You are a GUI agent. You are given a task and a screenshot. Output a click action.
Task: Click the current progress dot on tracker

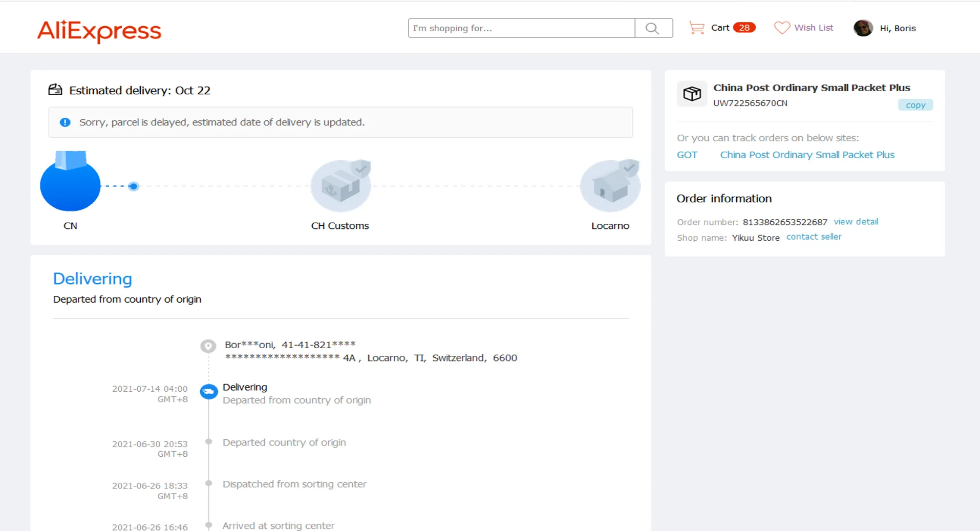(x=134, y=186)
